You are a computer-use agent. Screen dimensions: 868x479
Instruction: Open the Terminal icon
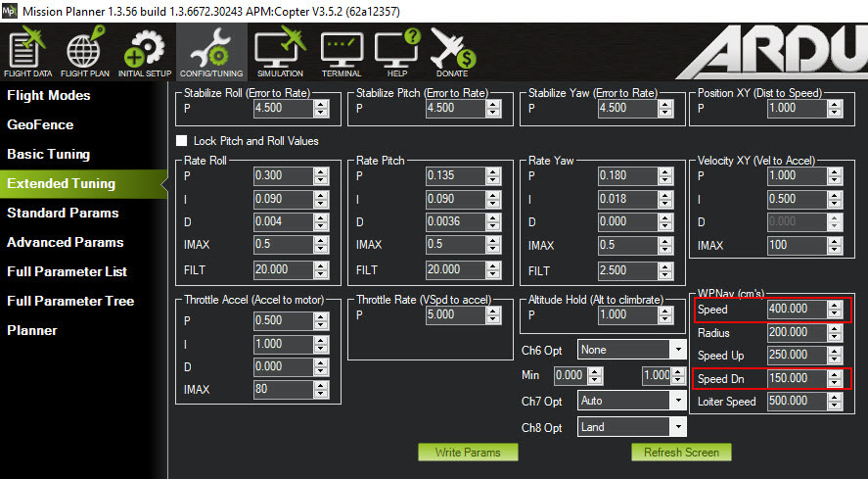(x=341, y=51)
